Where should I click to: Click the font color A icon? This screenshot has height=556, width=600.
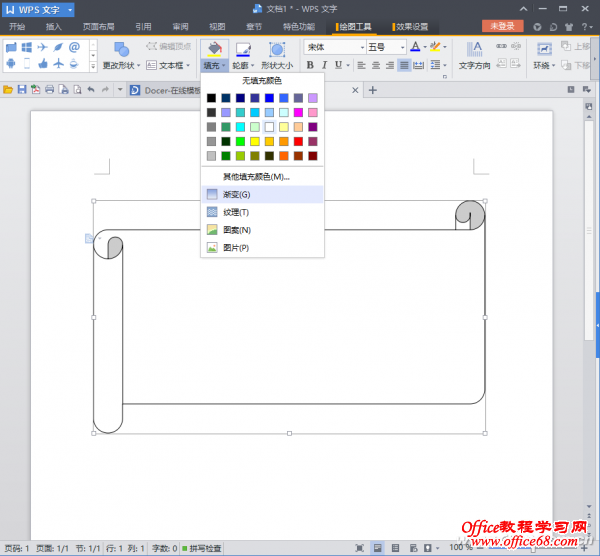coord(414,47)
